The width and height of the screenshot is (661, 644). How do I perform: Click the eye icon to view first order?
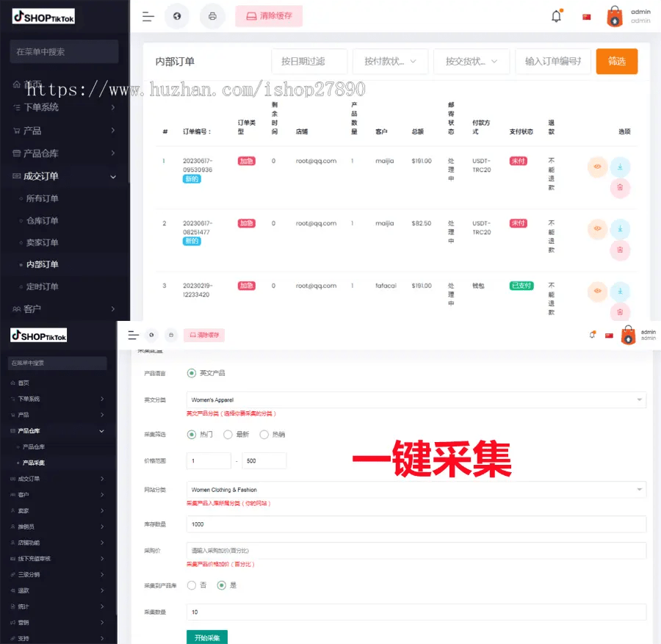[597, 167]
